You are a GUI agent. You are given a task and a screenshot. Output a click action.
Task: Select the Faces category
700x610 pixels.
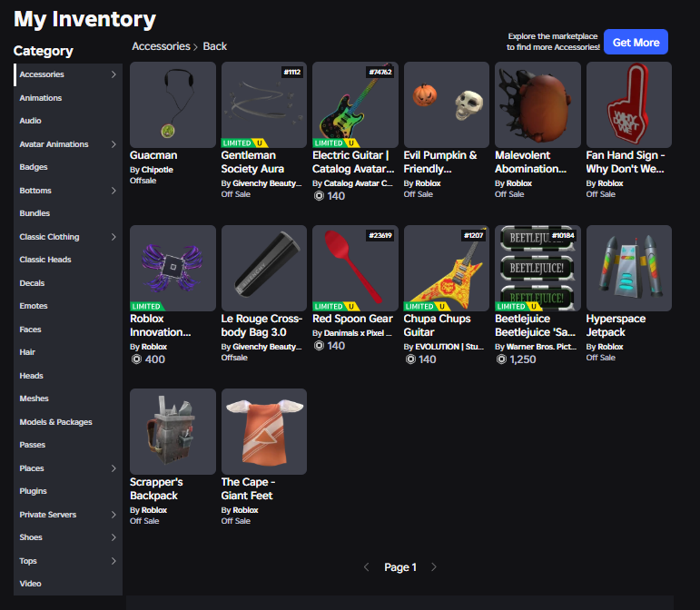point(68,330)
